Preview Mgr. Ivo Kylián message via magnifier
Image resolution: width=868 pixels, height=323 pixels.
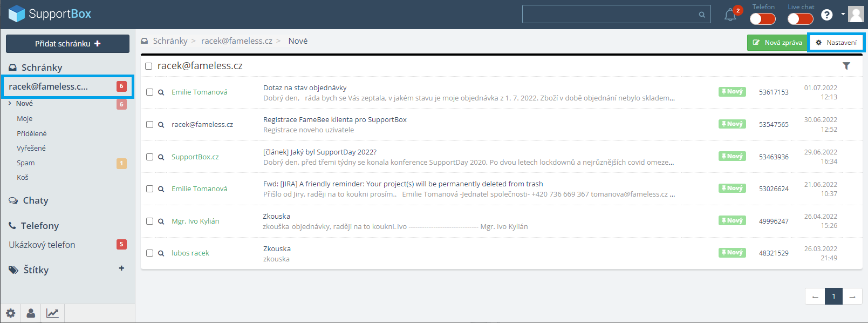pyautogui.click(x=161, y=221)
